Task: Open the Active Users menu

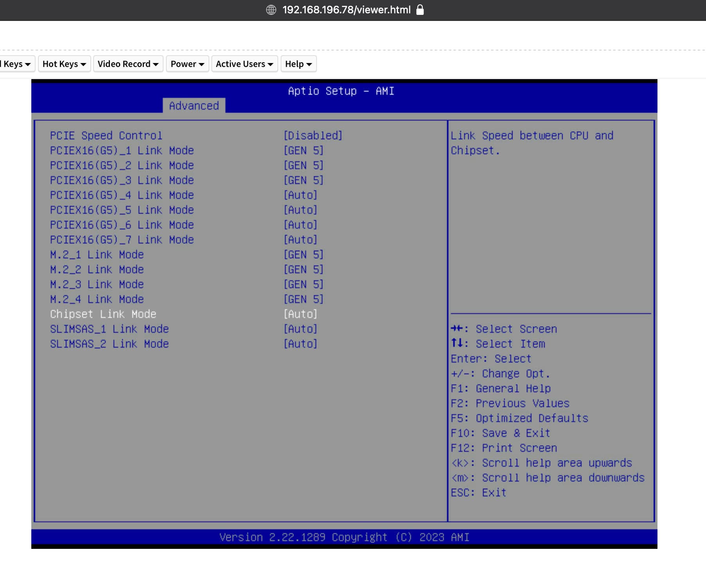Action: coord(244,64)
